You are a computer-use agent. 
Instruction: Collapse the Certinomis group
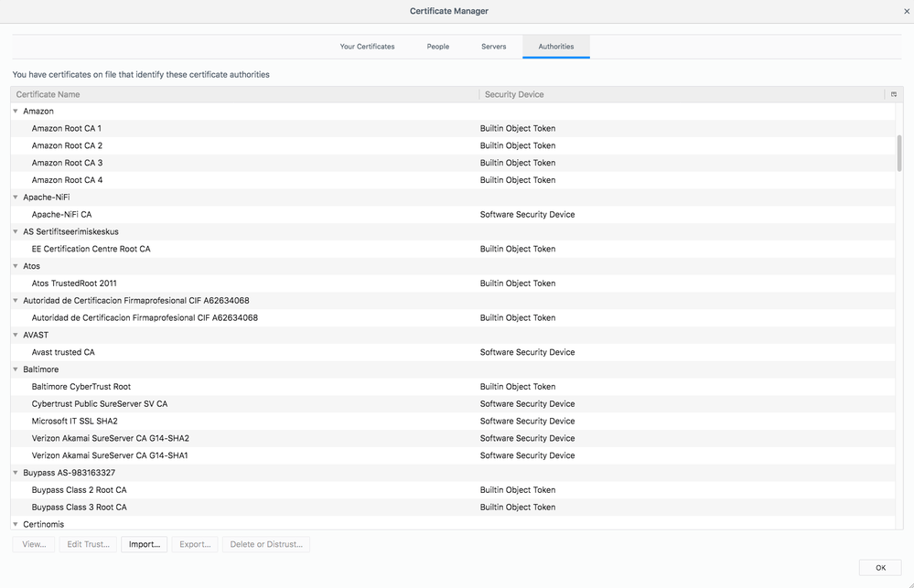tap(16, 525)
